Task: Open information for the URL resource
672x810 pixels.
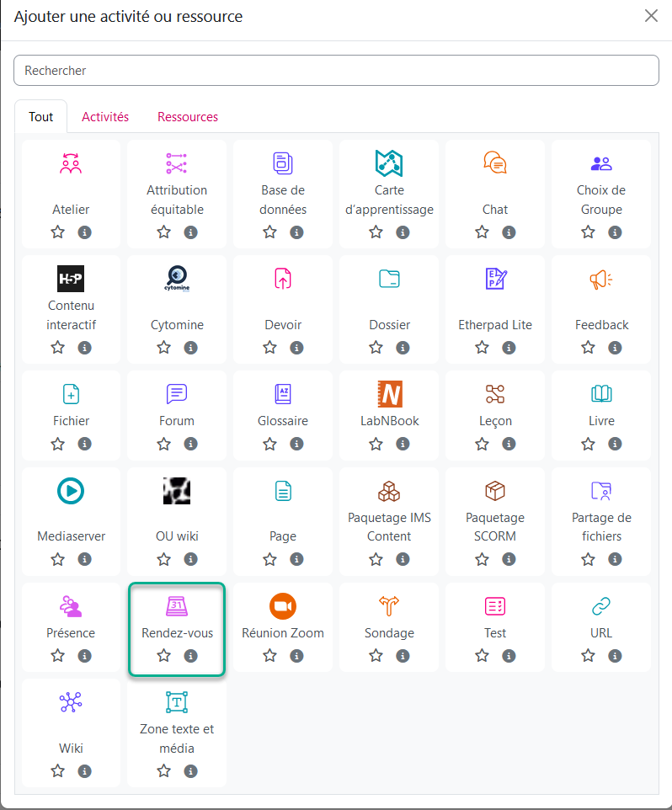Action: tap(615, 655)
